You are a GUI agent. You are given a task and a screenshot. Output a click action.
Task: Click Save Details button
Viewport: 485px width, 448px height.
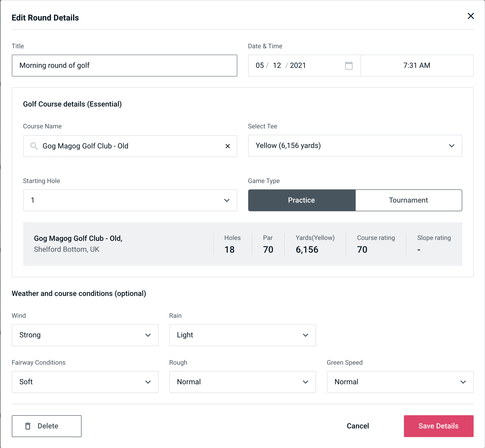point(438,426)
